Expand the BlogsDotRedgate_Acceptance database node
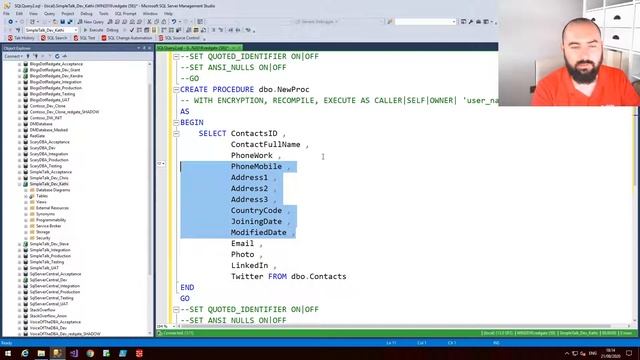Image resolution: width=640 pixels, height=360 pixels. (x=19, y=64)
